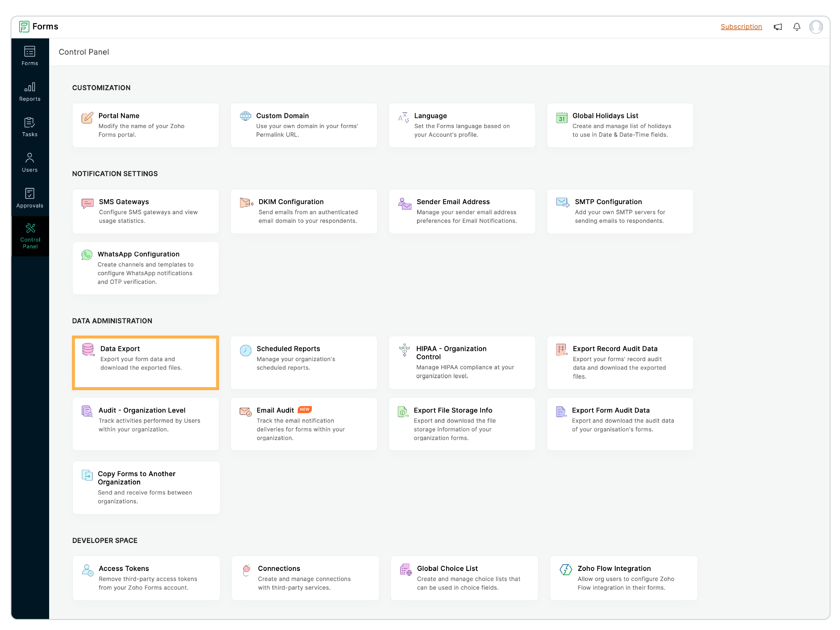Open SMTP Configuration settings
The image size is (840, 630).
620,211
